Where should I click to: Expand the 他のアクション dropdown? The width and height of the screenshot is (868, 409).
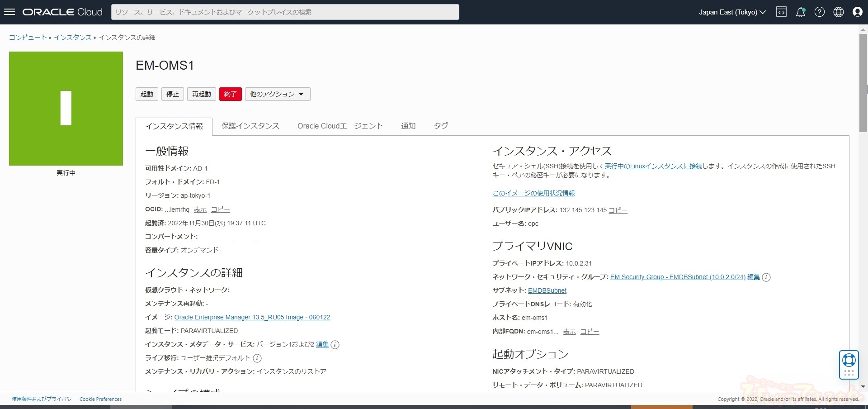tap(278, 94)
